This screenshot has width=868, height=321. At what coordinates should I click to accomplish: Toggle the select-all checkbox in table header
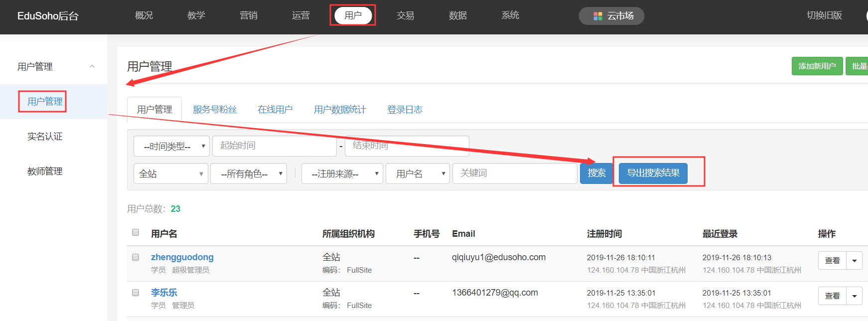pos(136,232)
